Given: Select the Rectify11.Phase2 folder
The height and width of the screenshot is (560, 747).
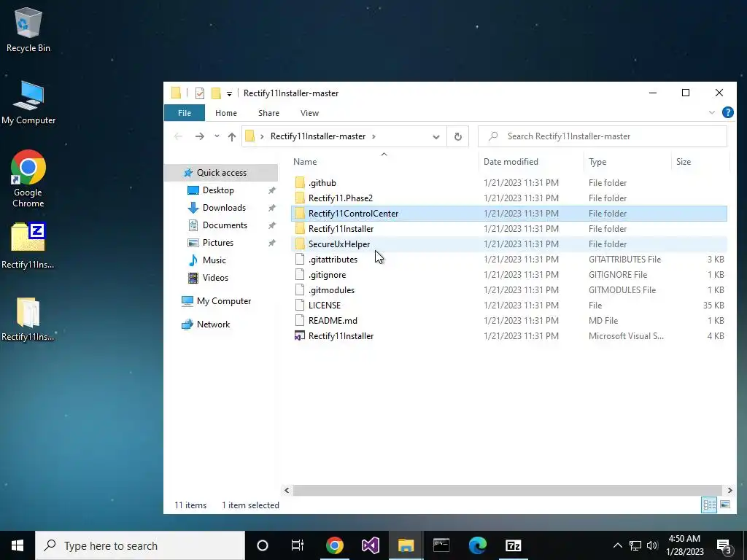Looking at the screenshot, I should (x=508, y=198).
